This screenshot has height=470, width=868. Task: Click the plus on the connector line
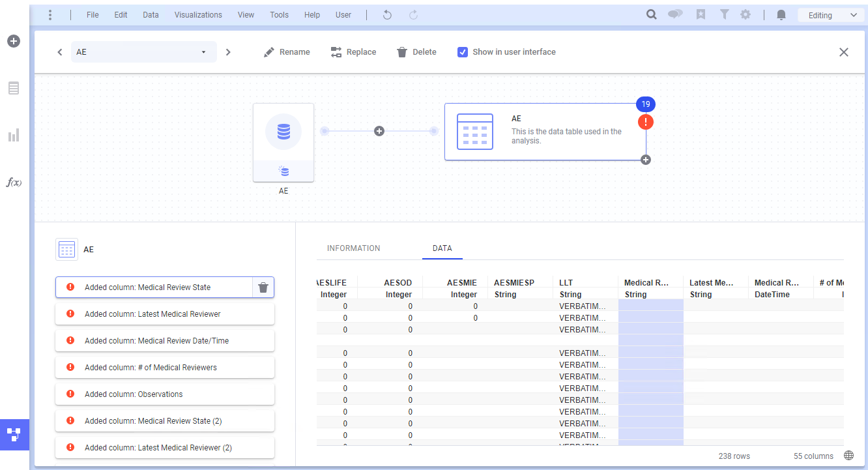point(379,131)
